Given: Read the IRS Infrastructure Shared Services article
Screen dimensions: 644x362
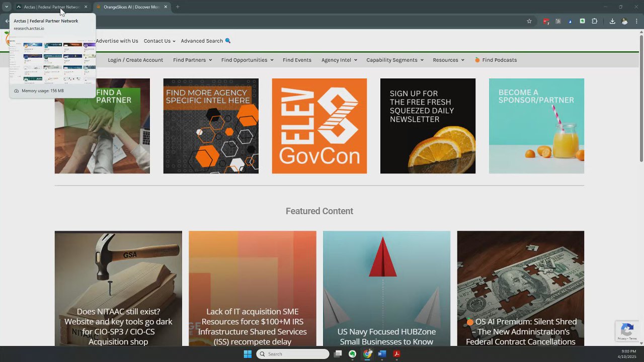Looking at the screenshot, I should [x=253, y=289].
